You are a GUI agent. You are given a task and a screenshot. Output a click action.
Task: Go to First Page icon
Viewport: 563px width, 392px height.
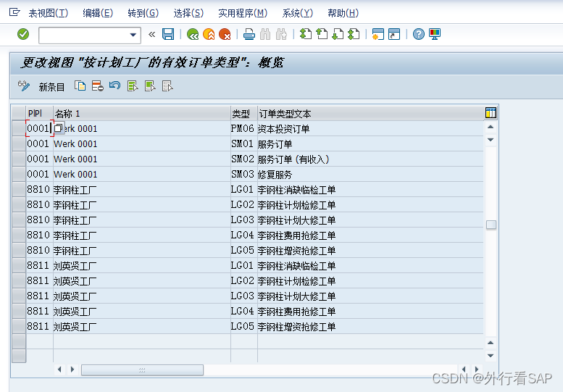pos(306,35)
